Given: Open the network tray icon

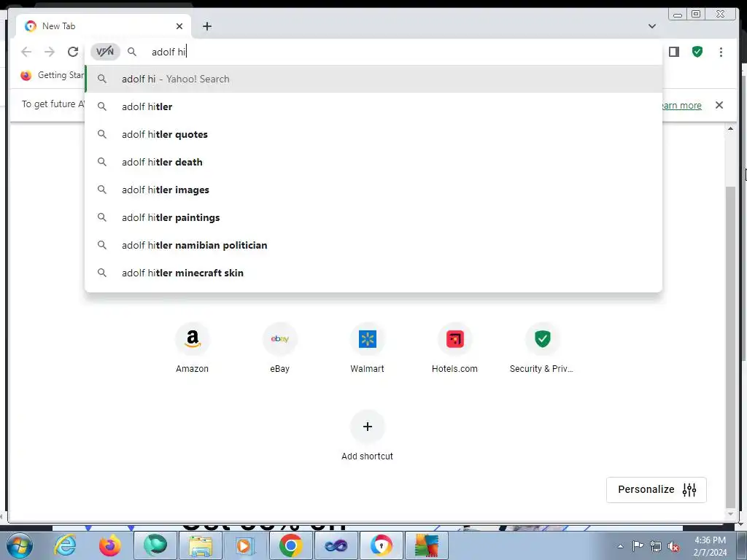Looking at the screenshot, I should (x=656, y=546).
